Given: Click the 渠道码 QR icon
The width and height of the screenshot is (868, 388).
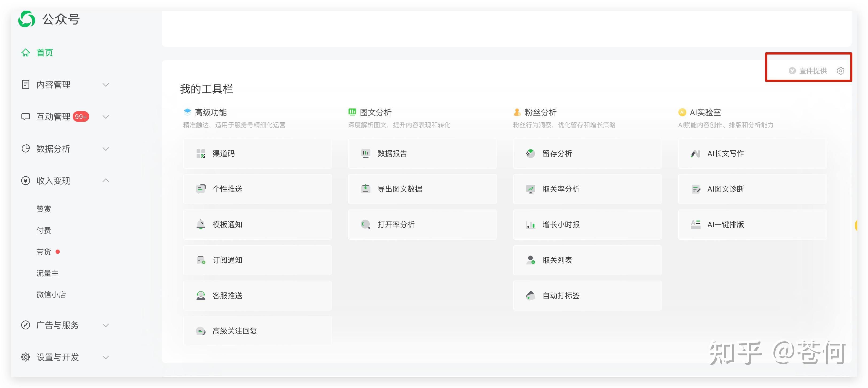Looking at the screenshot, I should pyautogui.click(x=201, y=154).
